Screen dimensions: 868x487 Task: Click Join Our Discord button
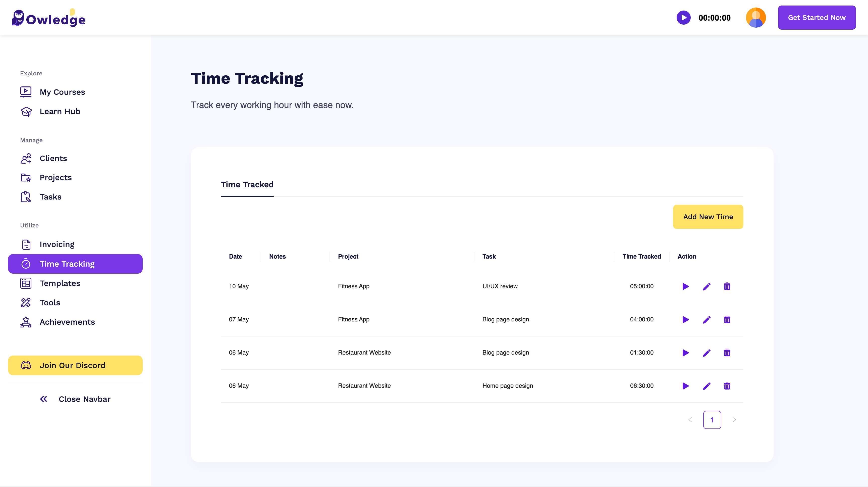click(x=75, y=365)
